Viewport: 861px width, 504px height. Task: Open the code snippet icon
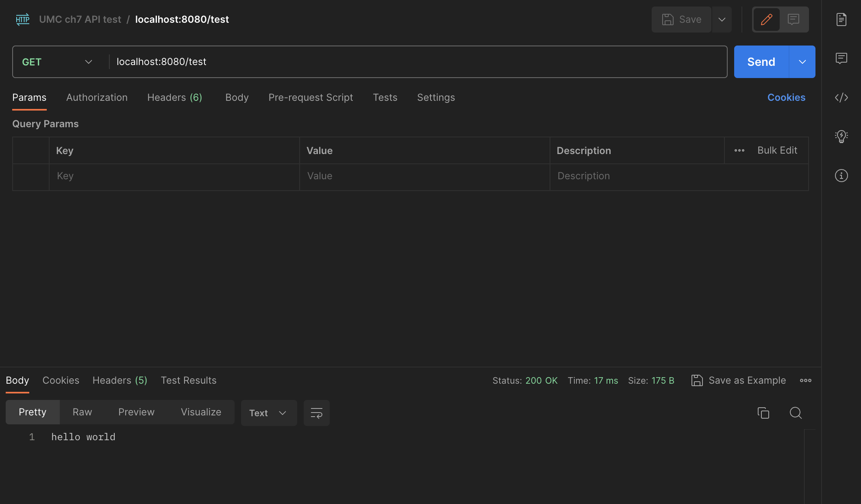click(841, 98)
